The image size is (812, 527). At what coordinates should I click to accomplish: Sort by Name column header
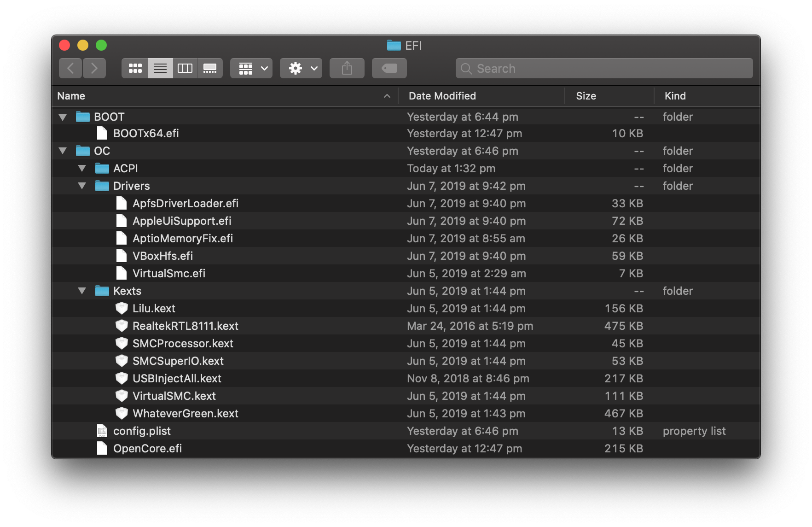[x=225, y=96]
